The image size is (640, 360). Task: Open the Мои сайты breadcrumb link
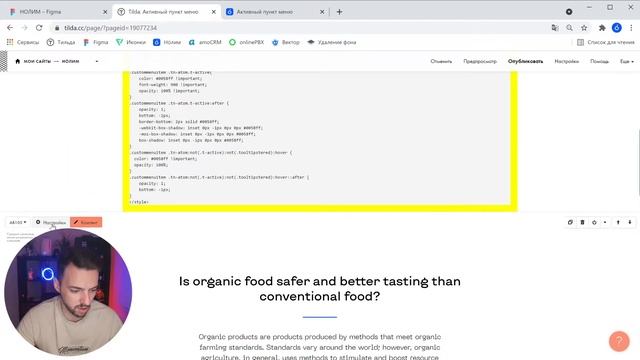[x=37, y=61]
